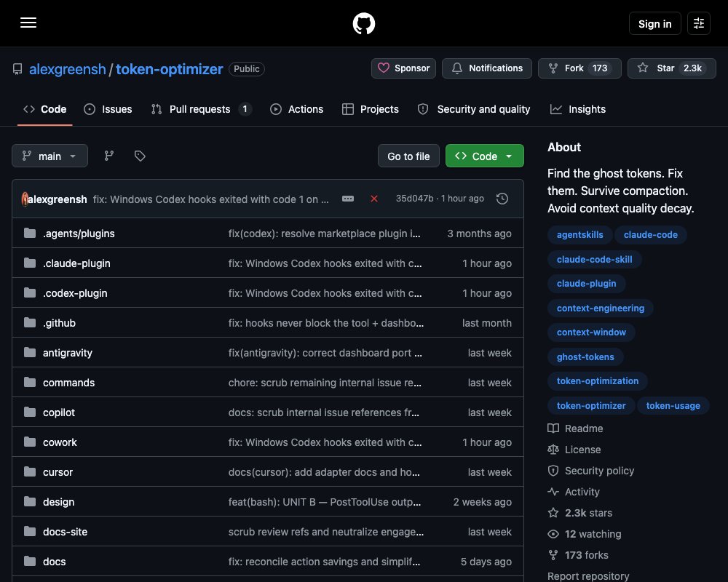This screenshot has width=728, height=582.
Task: View the Insights tab
Action: click(577, 109)
